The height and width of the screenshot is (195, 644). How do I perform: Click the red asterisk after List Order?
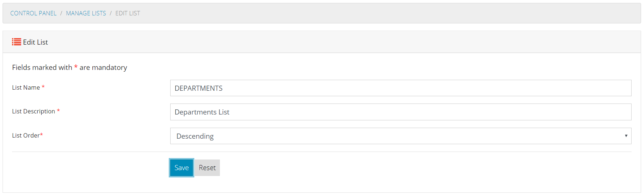tap(41, 135)
